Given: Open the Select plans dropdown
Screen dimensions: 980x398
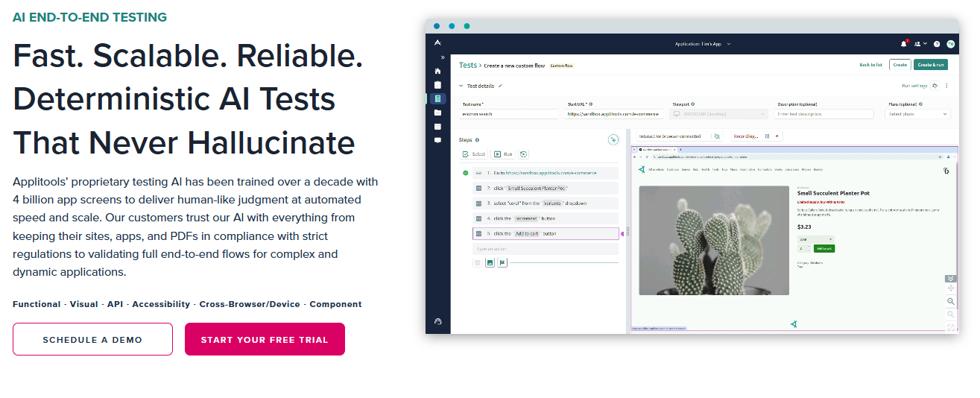Looking at the screenshot, I should [917, 114].
